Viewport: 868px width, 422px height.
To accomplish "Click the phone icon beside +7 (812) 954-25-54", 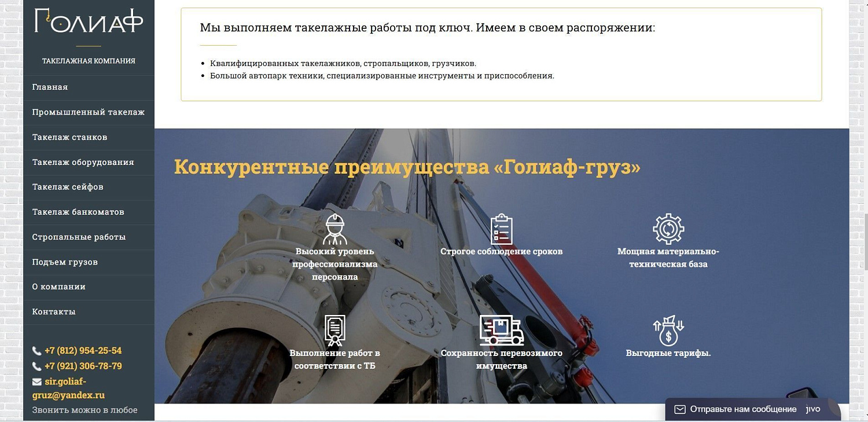I will click(x=37, y=351).
